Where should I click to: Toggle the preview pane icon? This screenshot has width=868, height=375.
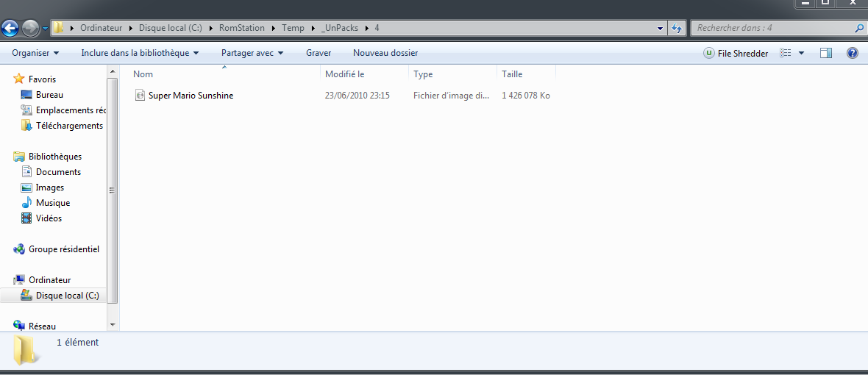click(x=826, y=53)
